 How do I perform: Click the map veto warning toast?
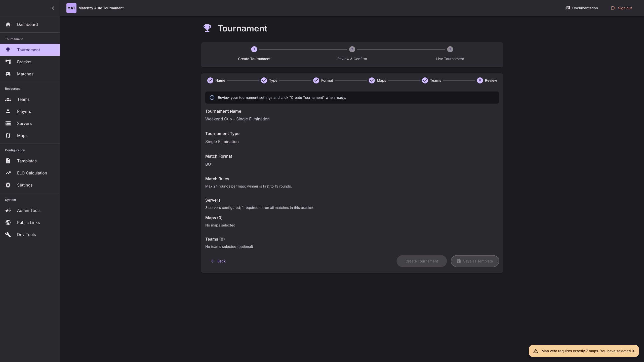[584, 351]
